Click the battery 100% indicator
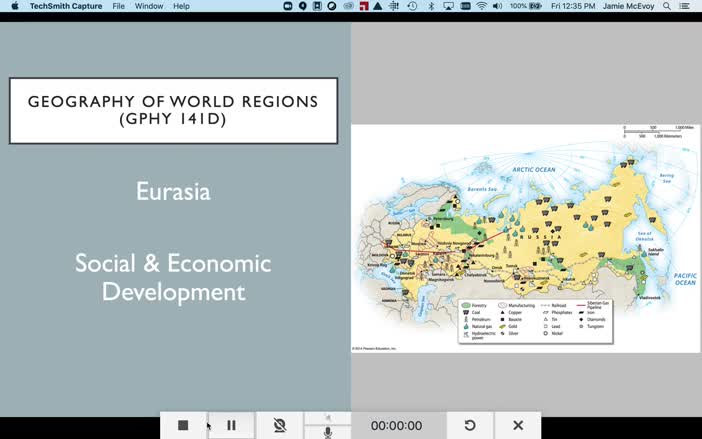 (526, 6)
